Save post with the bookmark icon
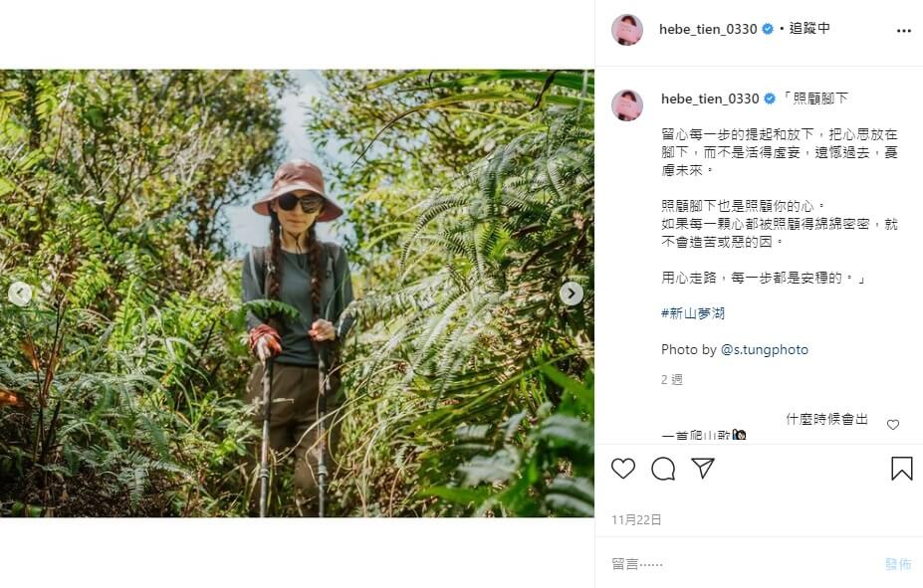Viewport: 923px width, 588px height. [x=901, y=469]
